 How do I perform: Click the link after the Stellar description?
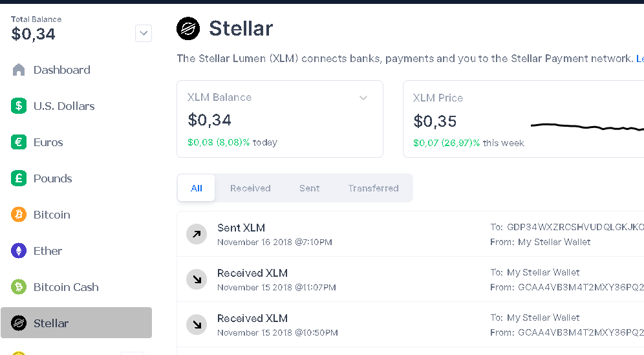(639, 58)
